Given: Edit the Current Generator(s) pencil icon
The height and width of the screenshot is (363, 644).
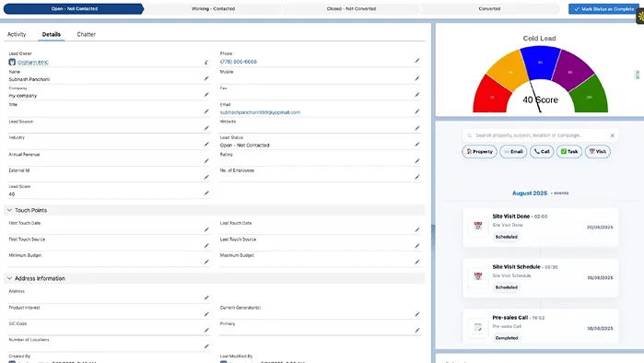Looking at the screenshot, I should pos(417,314).
